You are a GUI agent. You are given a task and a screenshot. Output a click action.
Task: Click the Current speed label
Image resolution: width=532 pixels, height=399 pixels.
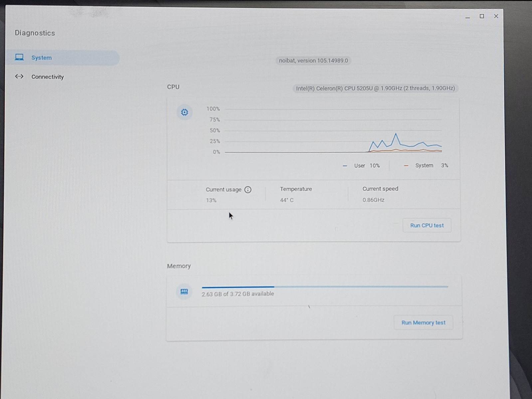(x=380, y=189)
